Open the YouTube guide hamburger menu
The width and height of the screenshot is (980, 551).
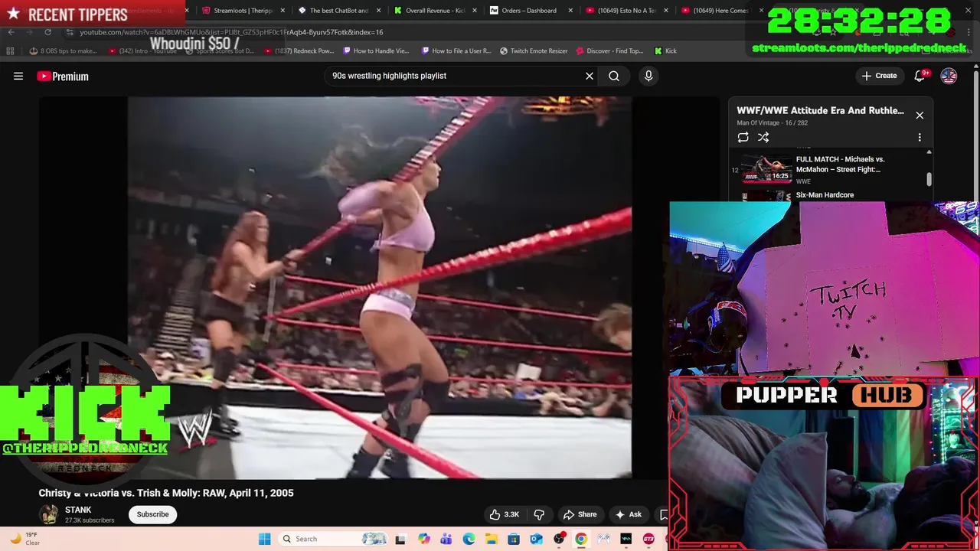click(x=18, y=76)
